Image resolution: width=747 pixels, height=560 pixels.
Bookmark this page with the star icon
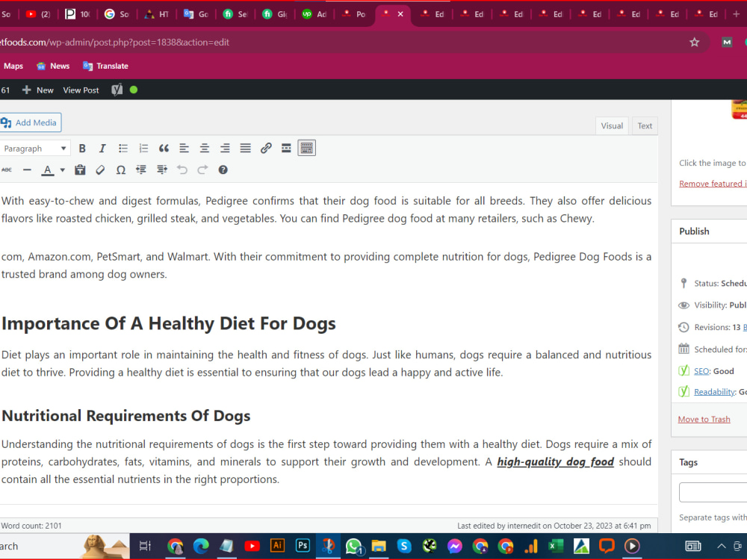[x=694, y=43]
